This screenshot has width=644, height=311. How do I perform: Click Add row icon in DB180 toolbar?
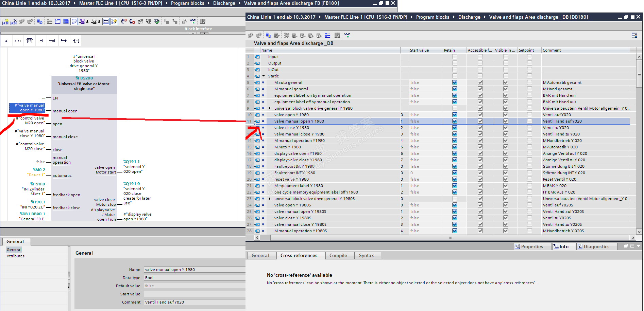point(259,35)
